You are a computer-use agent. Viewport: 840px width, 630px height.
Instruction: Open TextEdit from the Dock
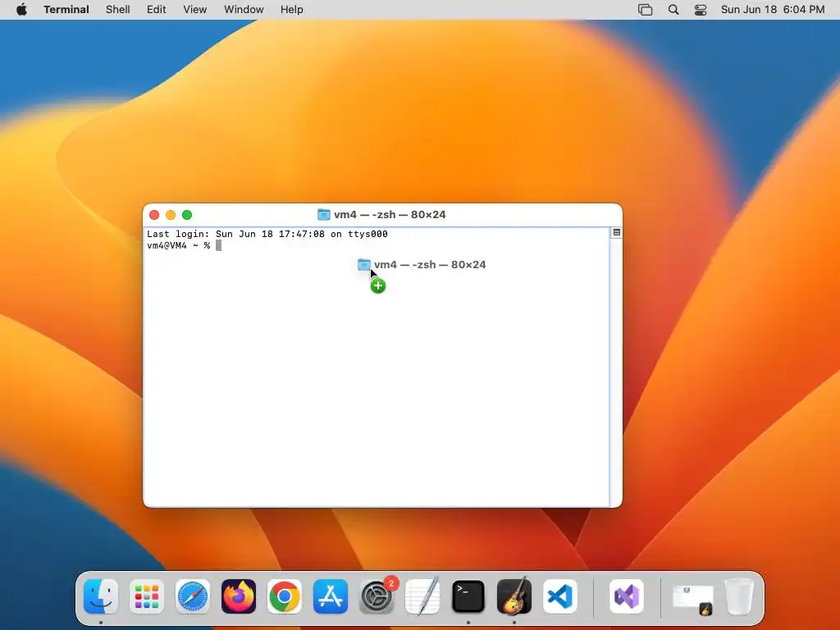point(422,596)
